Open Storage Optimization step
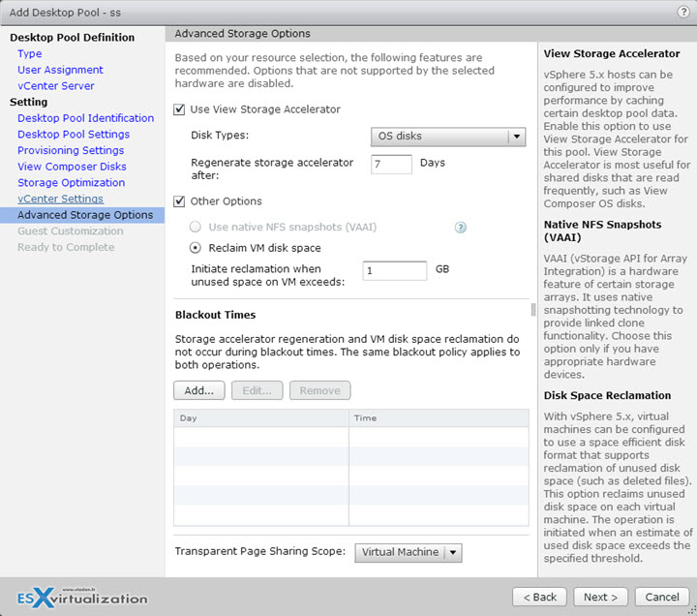Screen dimensions: 697x616 (71, 183)
